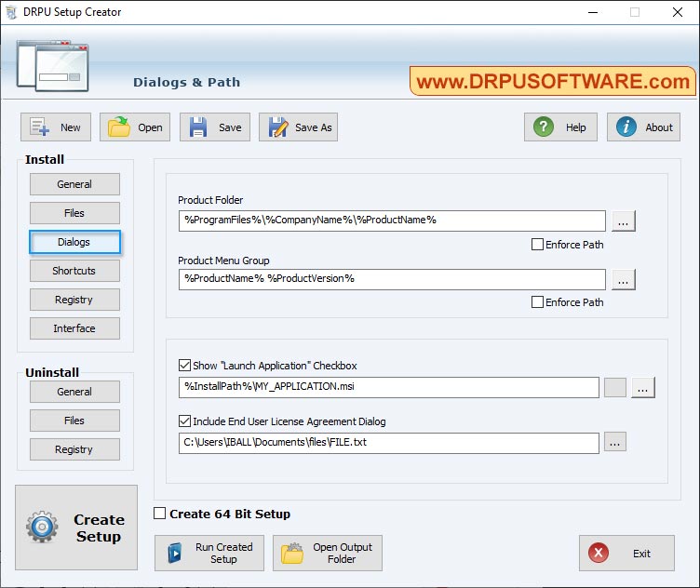Screen dimensions: 700x588
Task: Open the Interface section
Action: [74, 328]
